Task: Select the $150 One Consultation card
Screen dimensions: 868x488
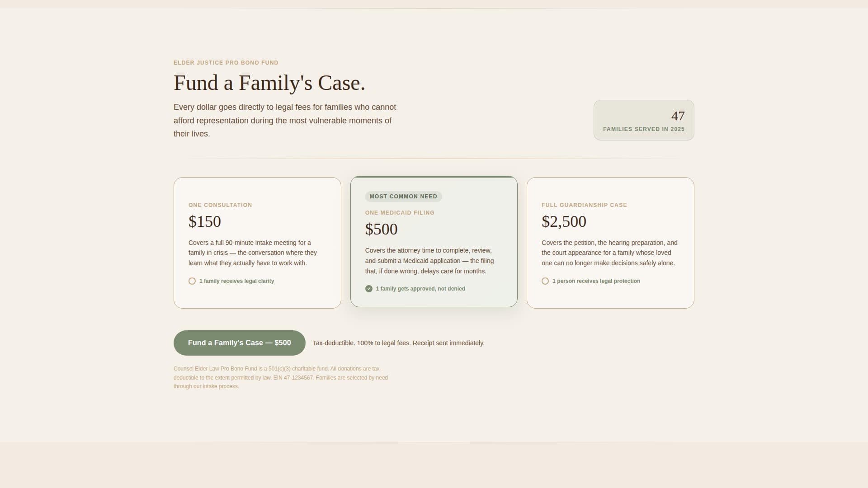Action: click(x=257, y=243)
